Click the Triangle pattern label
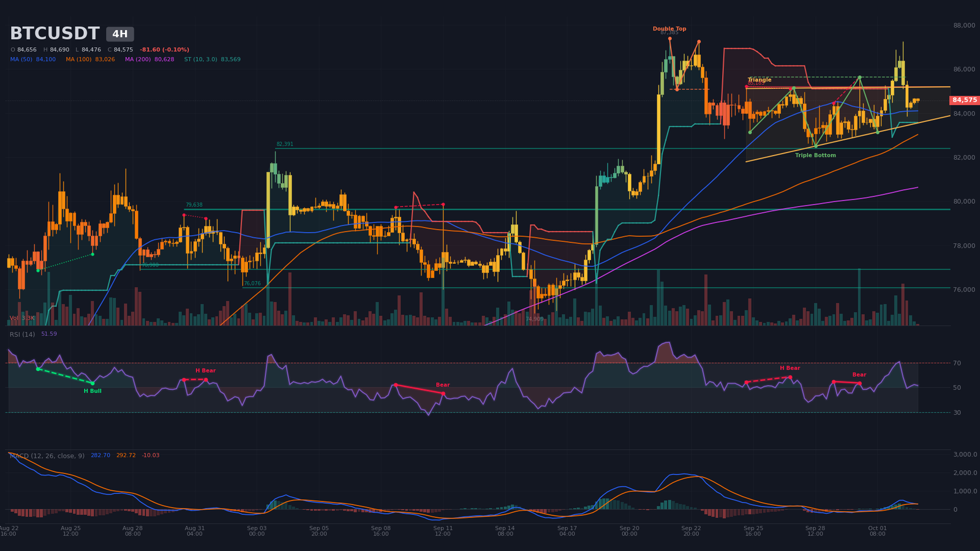The width and height of the screenshot is (980, 551). [759, 80]
